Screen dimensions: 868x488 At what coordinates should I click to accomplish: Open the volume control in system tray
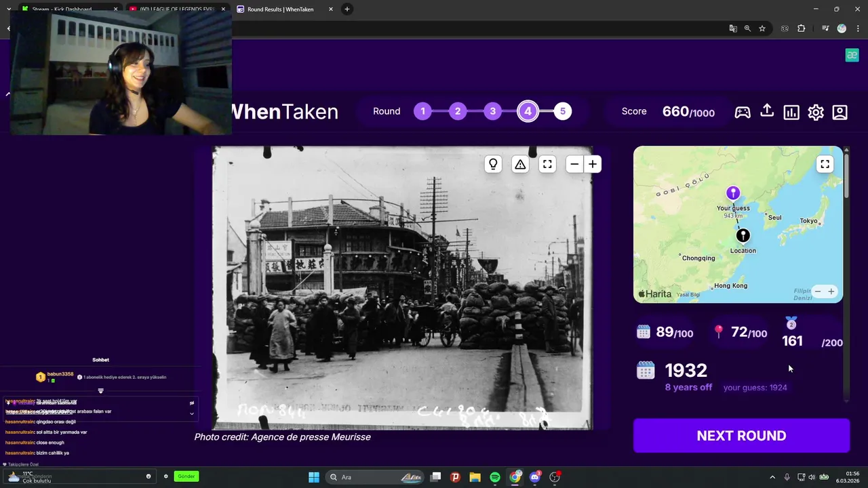coord(812,477)
